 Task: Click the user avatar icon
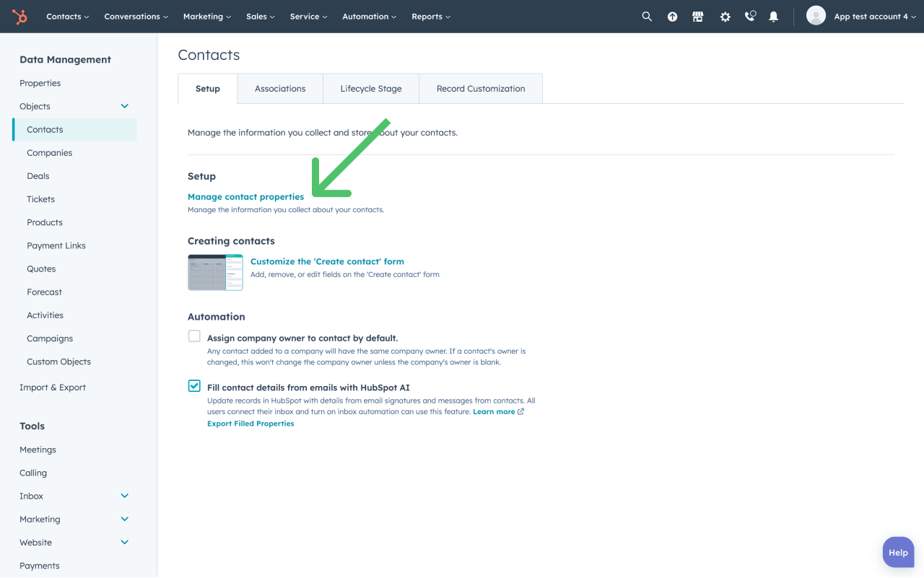click(x=816, y=16)
